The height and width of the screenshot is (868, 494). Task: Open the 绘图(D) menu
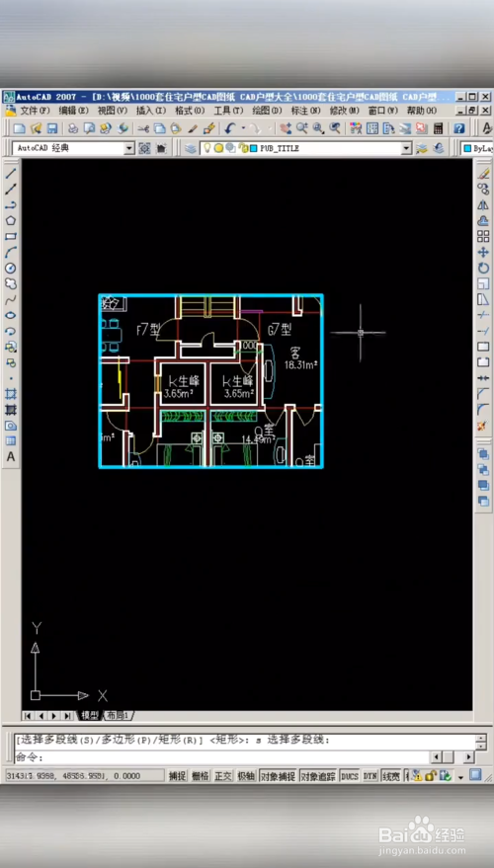click(267, 111)
